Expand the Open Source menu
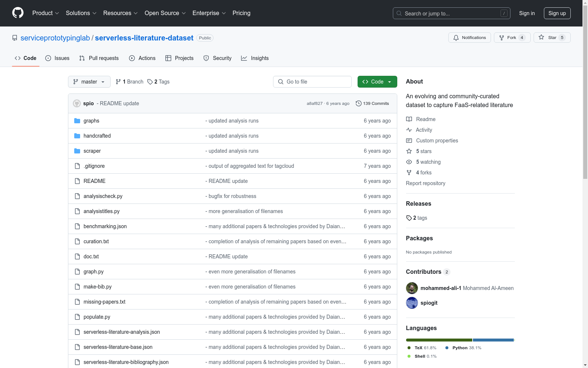588x368 pixels. [x=165, y=13]
